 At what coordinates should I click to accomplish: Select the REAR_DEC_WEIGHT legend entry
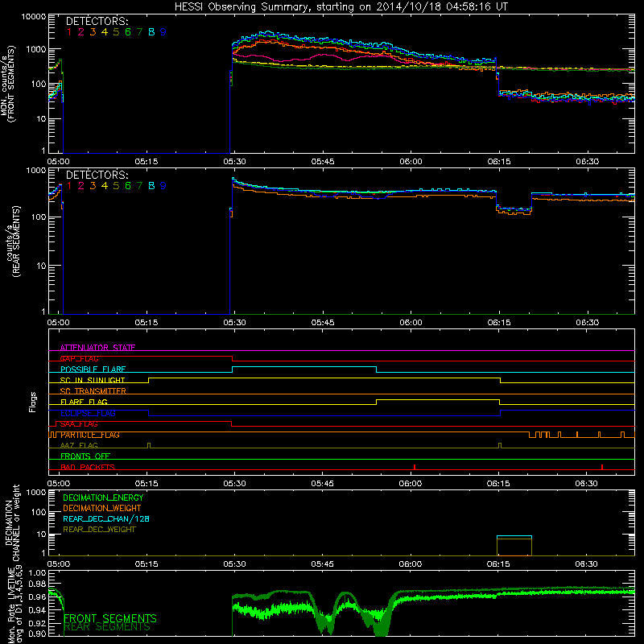pyautogui.click(x=99, y=530)
